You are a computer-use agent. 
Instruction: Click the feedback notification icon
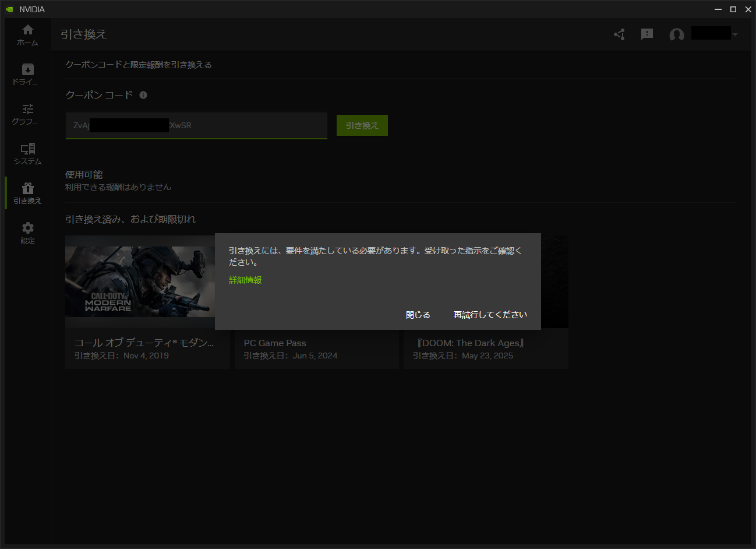[647, 34]
